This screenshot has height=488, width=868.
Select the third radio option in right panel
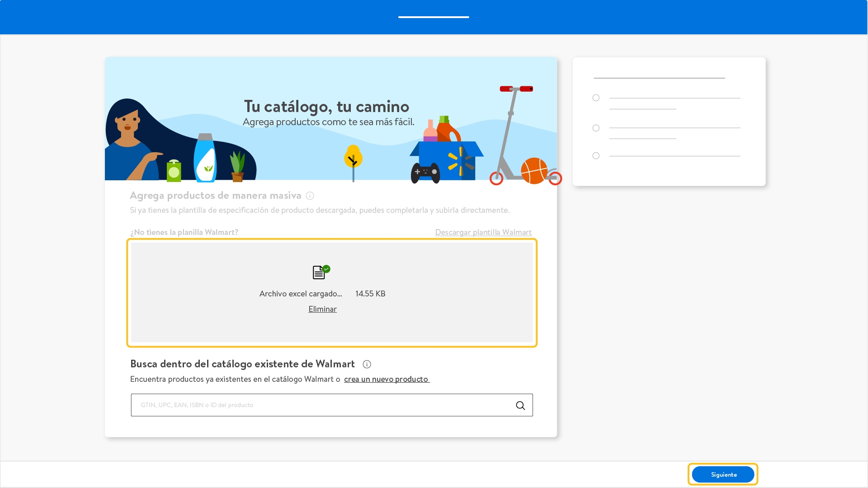[x=596, y=156]
